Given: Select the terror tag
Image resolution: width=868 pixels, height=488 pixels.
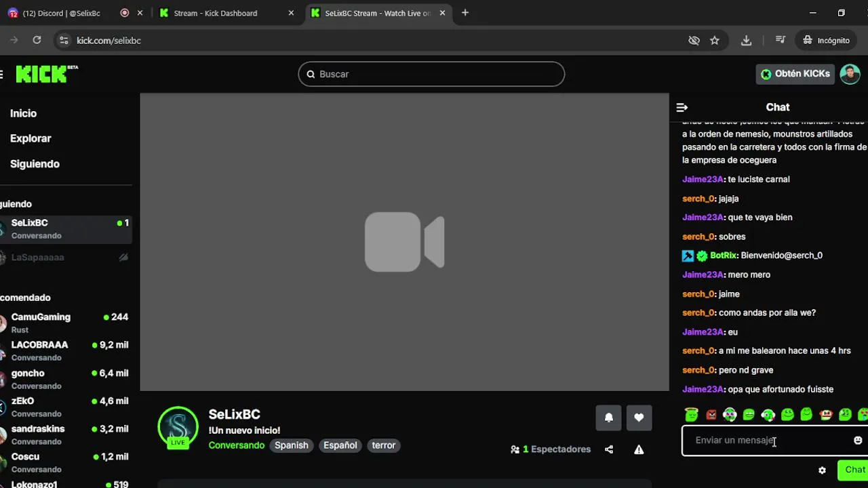Looking at the screenshot, I should click(x=384, y=445).
